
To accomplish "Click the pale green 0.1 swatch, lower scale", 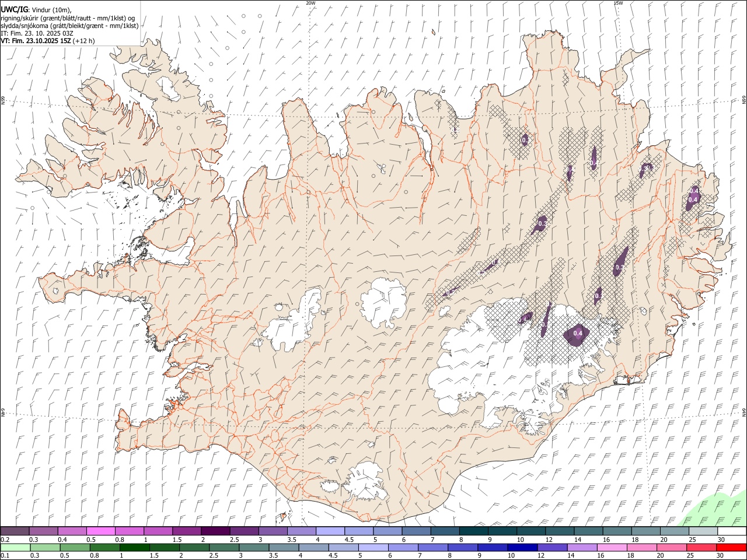I will click(15, 548).
